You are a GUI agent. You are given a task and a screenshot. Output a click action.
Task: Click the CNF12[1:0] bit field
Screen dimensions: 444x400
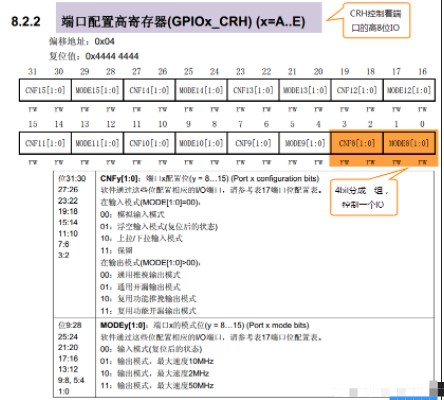pyautogui.click(x=357, y=90)
